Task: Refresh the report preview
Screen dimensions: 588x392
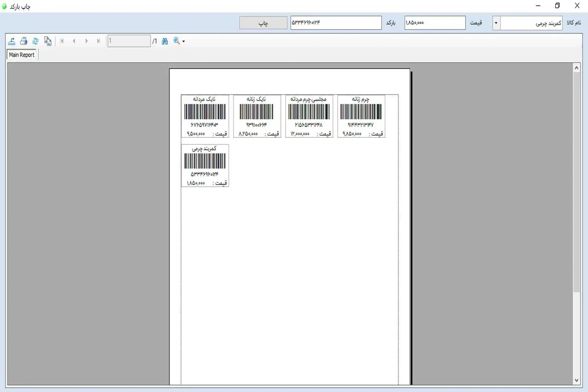Action: (x=36, y=41)
